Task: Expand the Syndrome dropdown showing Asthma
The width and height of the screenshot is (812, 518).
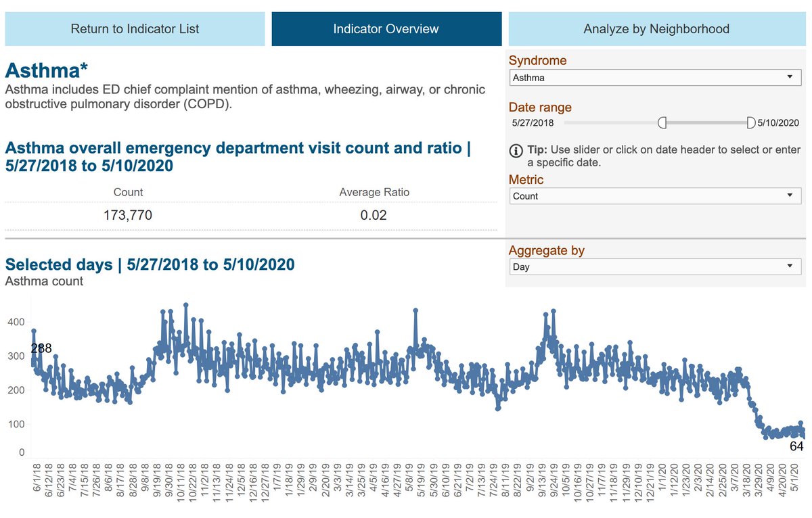Action: [x=654, y=78]
